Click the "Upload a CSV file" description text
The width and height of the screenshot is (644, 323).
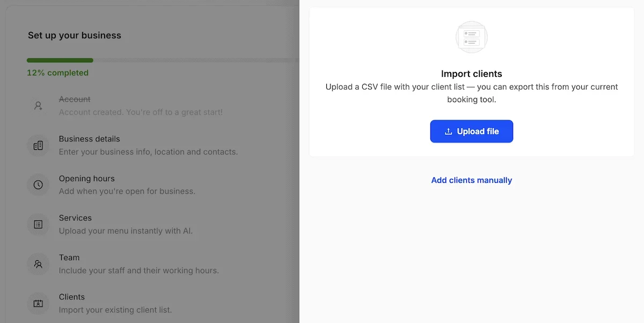(x=472, y=93)
